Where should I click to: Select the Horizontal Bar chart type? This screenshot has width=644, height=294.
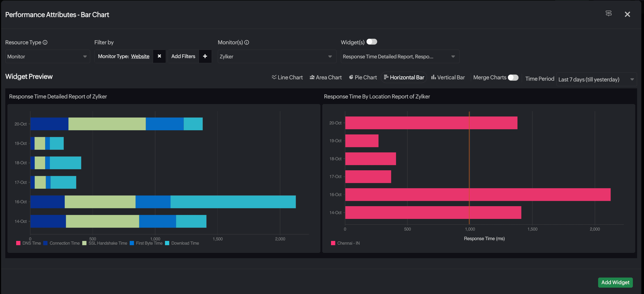[x=404, y=77]
